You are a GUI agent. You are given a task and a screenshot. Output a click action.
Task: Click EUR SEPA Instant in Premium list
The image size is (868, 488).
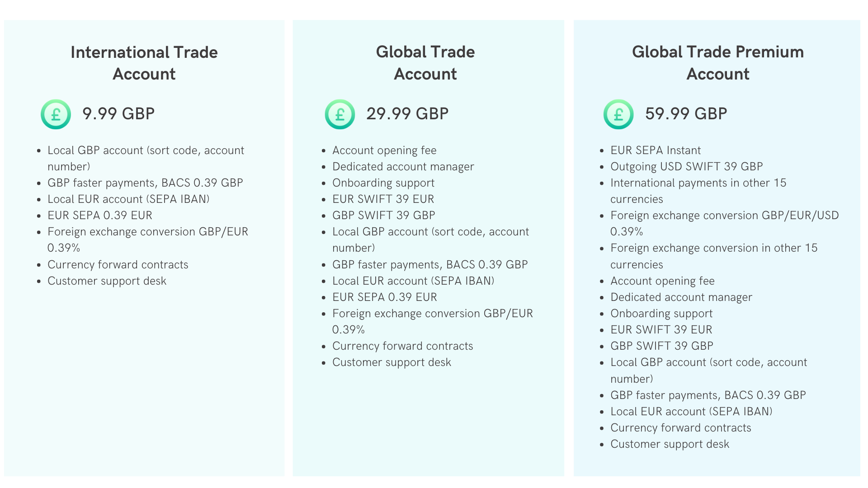click(656, 150)
